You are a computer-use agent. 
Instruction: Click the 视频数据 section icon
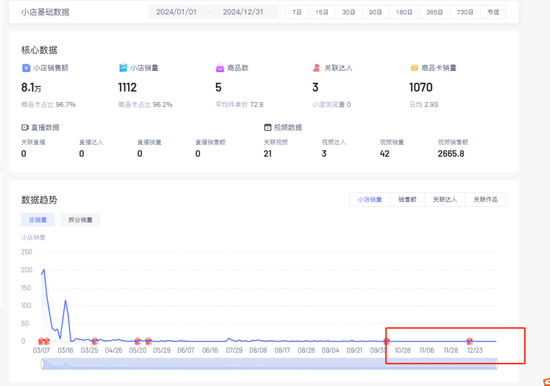[x=268, y=127]
